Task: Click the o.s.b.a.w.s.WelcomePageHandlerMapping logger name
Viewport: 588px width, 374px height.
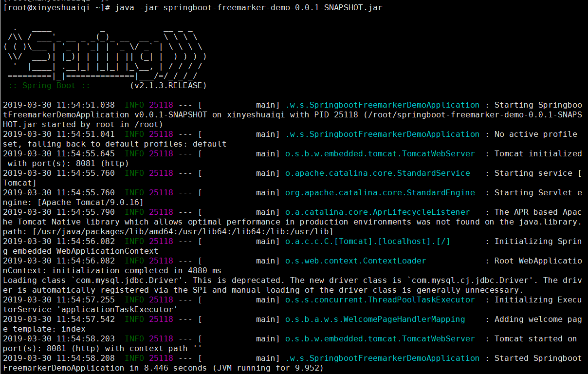Action: pos(375,319)
